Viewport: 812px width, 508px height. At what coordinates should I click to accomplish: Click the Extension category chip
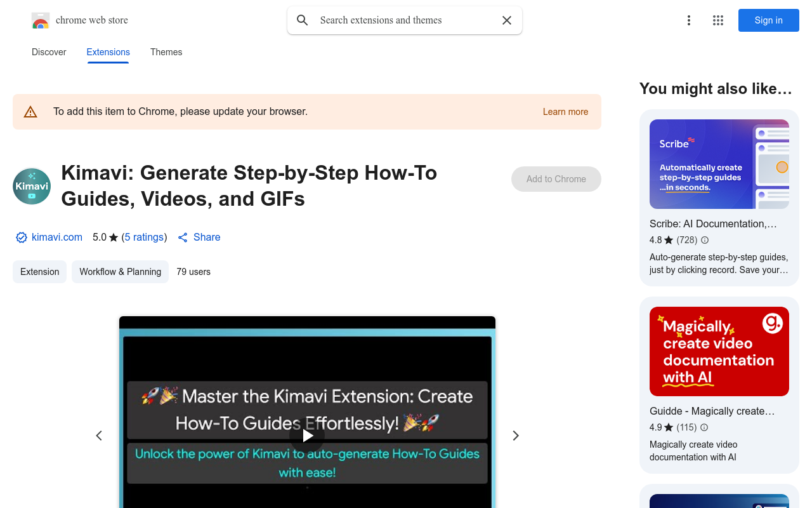(x=39, y=272)
